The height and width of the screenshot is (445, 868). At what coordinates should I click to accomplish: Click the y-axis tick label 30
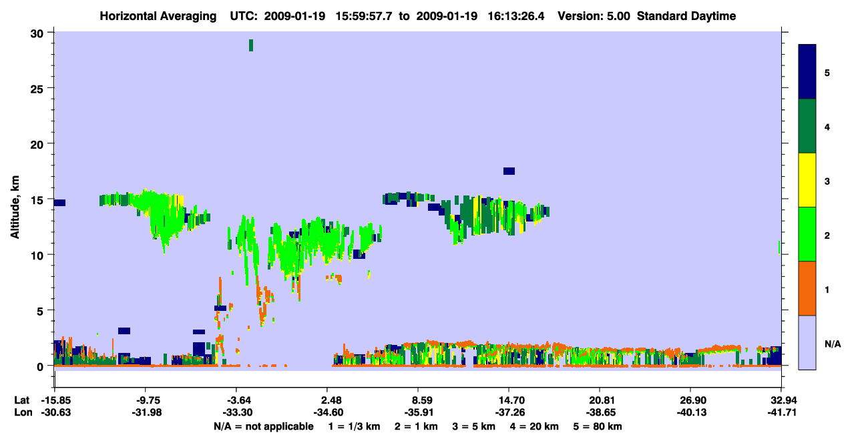39,33
